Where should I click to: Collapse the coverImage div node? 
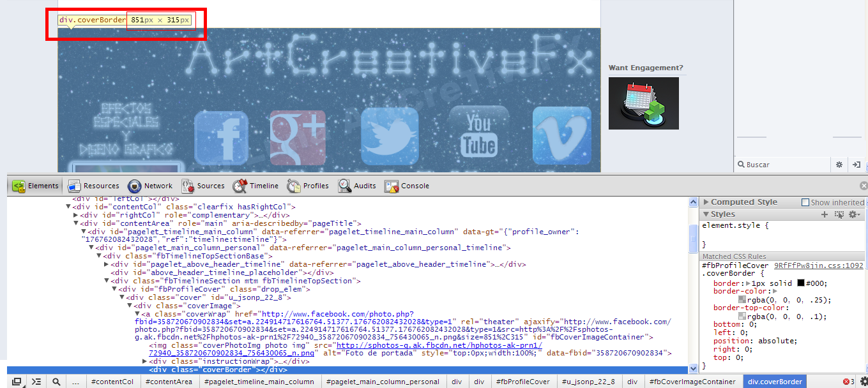point(129,306)
